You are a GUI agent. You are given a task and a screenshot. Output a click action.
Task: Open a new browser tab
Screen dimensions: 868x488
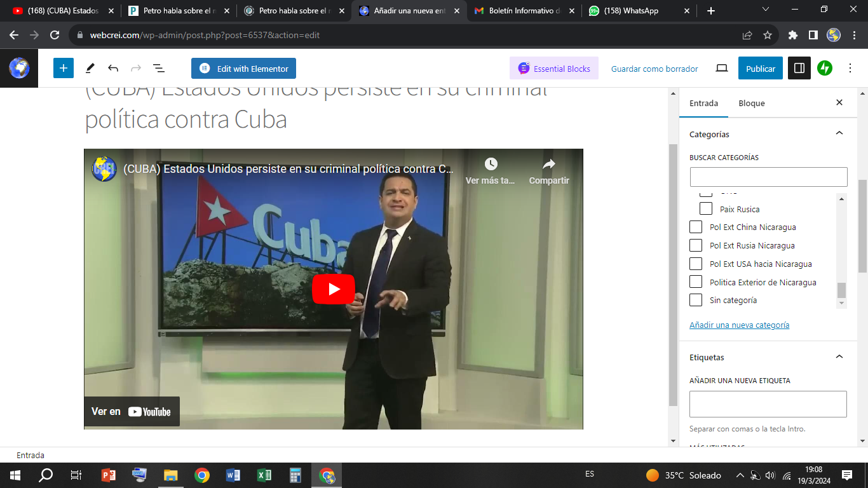click(x=711, y=11)
